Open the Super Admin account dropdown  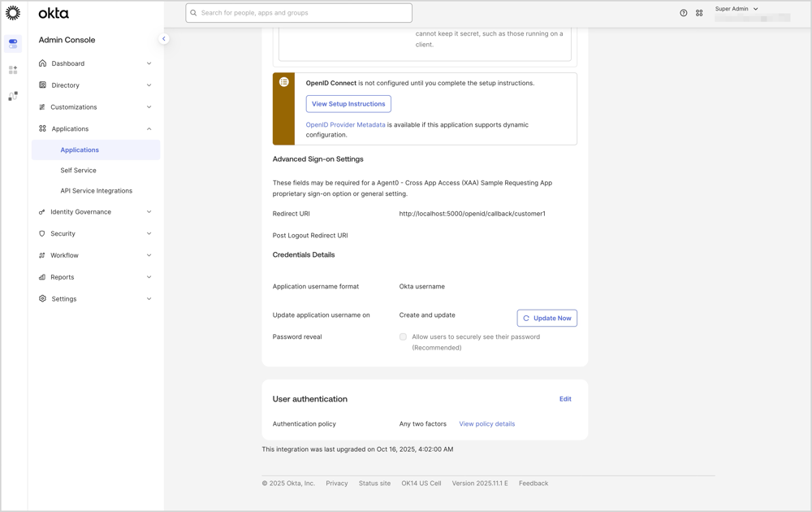[x=736, y=8]
